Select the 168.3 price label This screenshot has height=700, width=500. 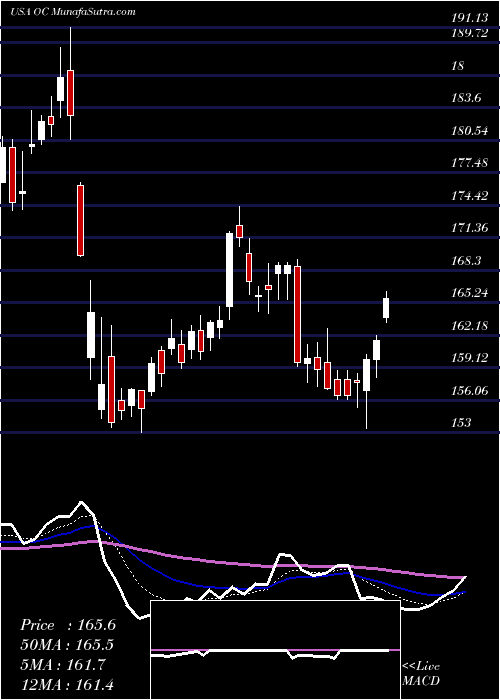tap(466, 261)
